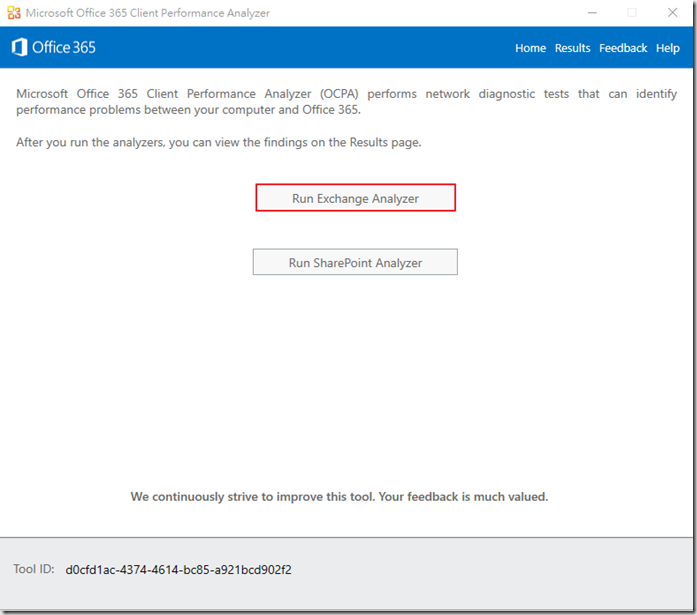Click the Tool ID label
Viewport: 697px width, 615px height.
[x=32, y=570]
